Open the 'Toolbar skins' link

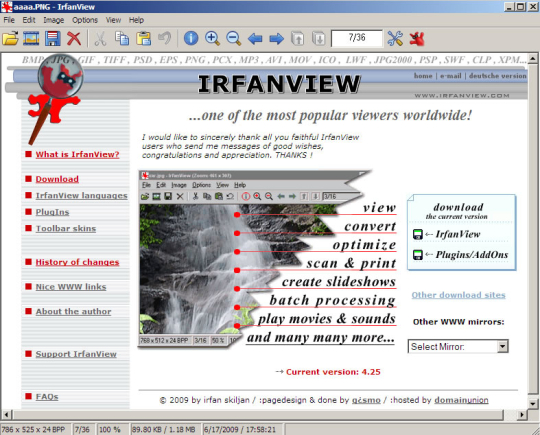pos(66,229)
